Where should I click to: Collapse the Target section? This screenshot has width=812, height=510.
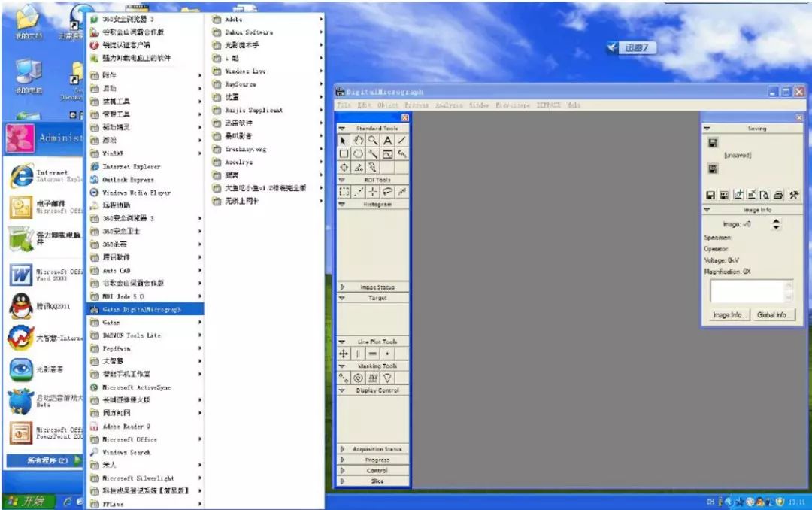342,298
